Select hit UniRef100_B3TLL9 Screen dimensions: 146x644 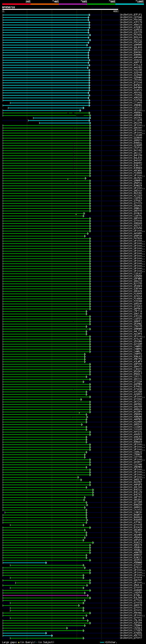pos(131,65)
